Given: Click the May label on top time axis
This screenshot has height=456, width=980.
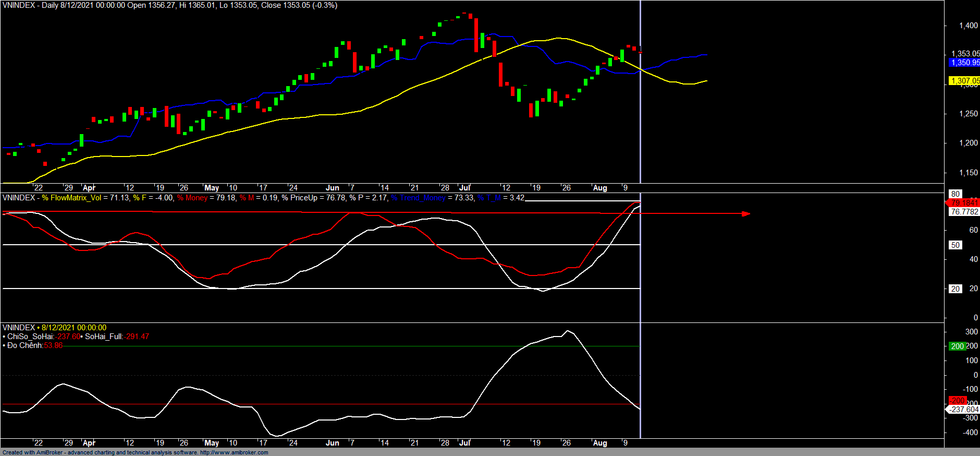Looking at the screenshot, I should [x=212, y=188].
